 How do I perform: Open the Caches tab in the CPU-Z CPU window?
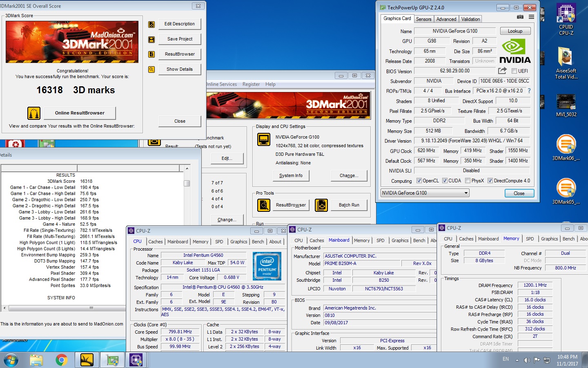pos(156,242)
